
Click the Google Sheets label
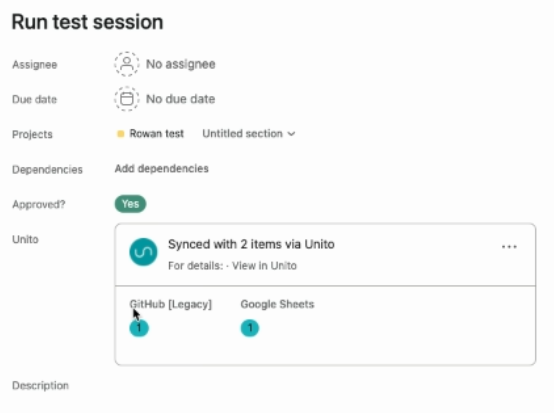[x=277, y=304]
